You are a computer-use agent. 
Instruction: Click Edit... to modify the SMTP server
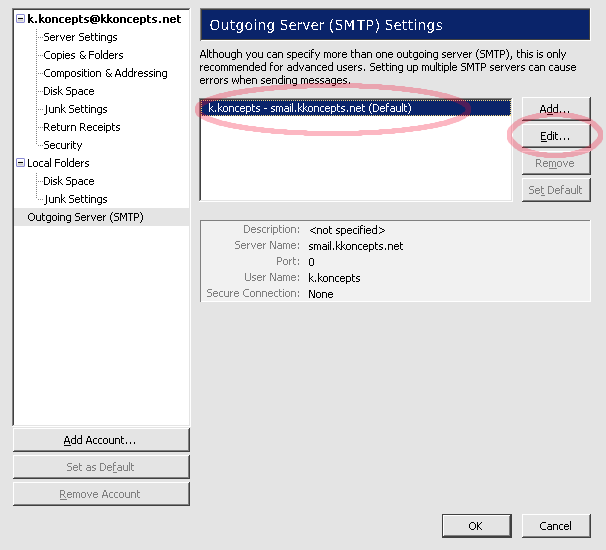point(556,136)
